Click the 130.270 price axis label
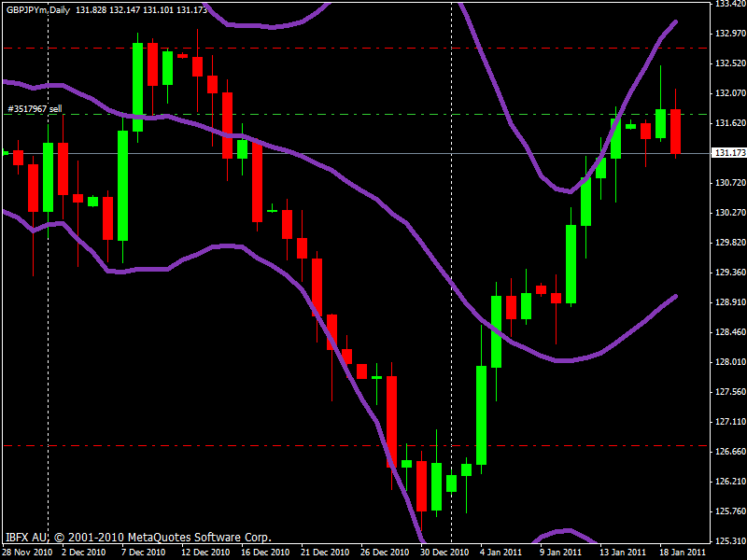747x560 pixels. tap(731, 213)
